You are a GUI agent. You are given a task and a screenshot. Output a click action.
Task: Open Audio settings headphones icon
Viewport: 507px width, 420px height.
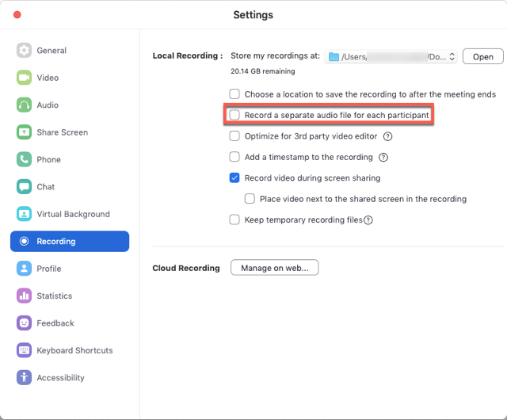point(24,105)
